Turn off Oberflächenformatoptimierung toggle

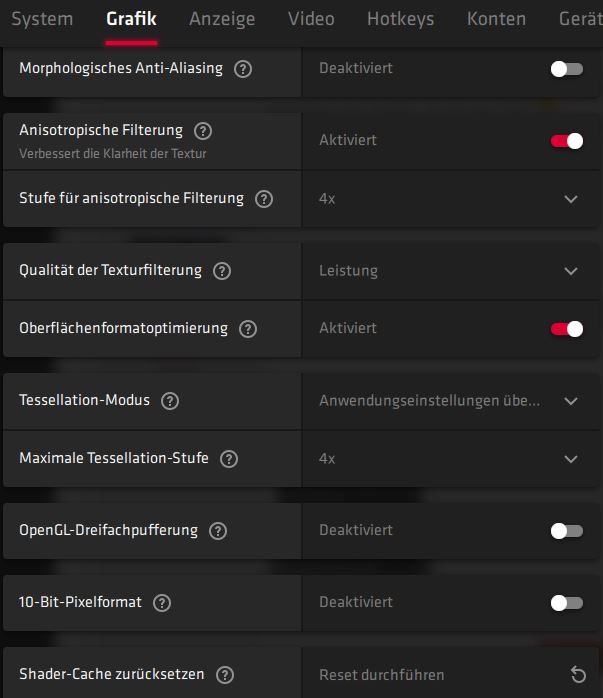click(567, 329)
